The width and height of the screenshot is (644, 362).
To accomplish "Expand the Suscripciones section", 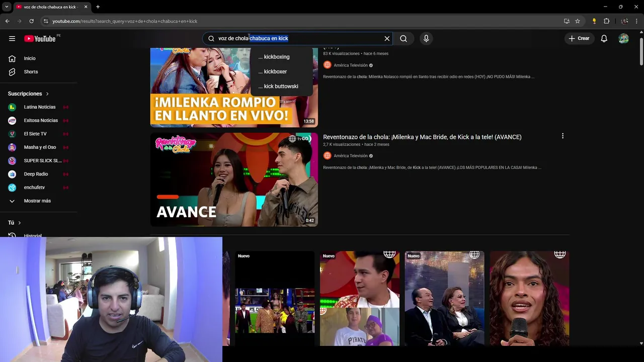I will tap(29, 94).
